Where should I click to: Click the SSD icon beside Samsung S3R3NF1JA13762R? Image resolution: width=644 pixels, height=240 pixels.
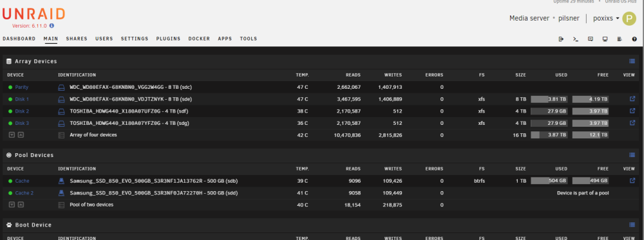(61, 181)
